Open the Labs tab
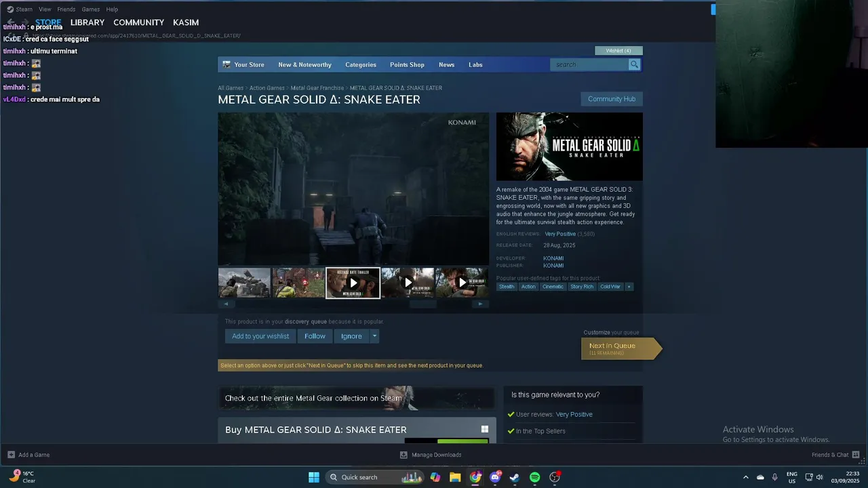The width and height of the screenshot is (868, 488). [x=475, y=64]
